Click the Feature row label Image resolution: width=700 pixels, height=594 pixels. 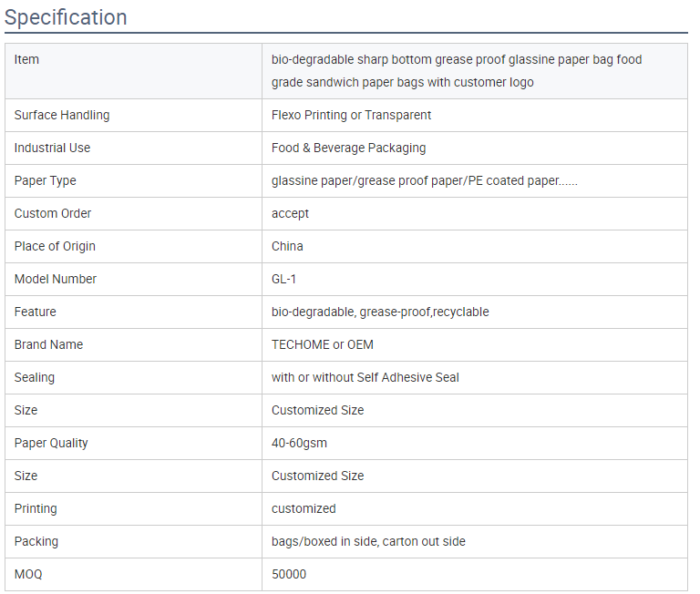click(36, 312)
